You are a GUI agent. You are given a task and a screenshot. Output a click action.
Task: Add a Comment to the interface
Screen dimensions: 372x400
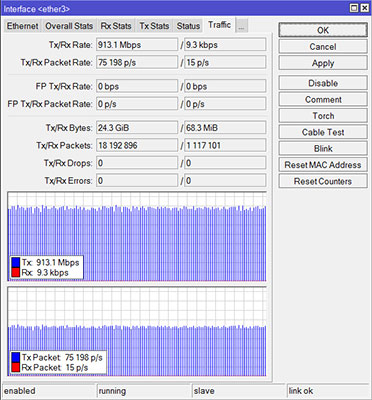click(323, 99)
